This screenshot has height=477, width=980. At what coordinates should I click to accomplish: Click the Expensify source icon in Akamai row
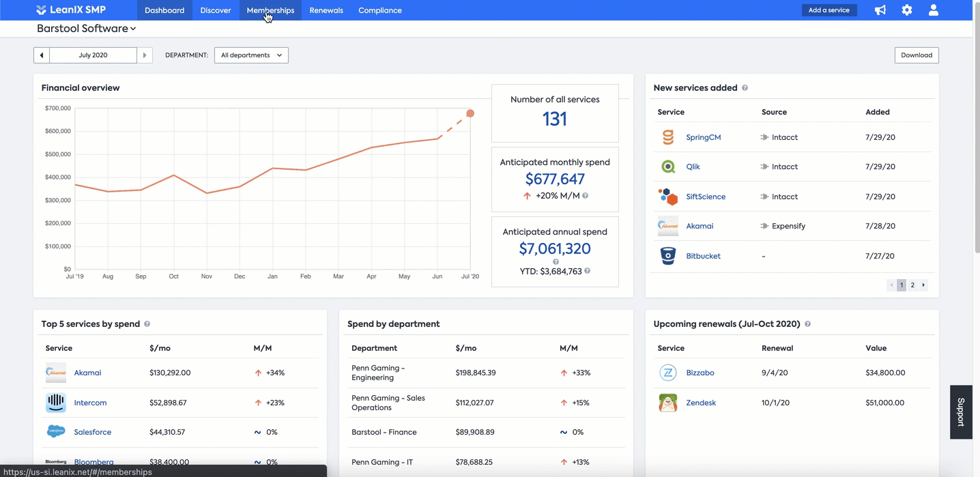click(x=764, y=226)
